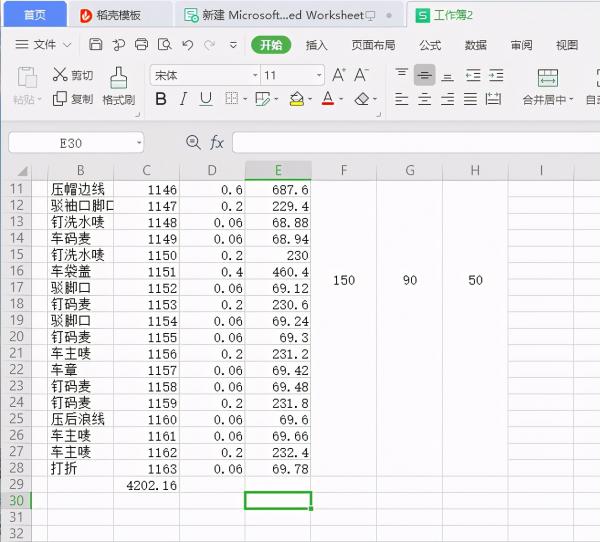600x542 pixels.
Task: Align text to bottom of cell
Action: [447, 77]
